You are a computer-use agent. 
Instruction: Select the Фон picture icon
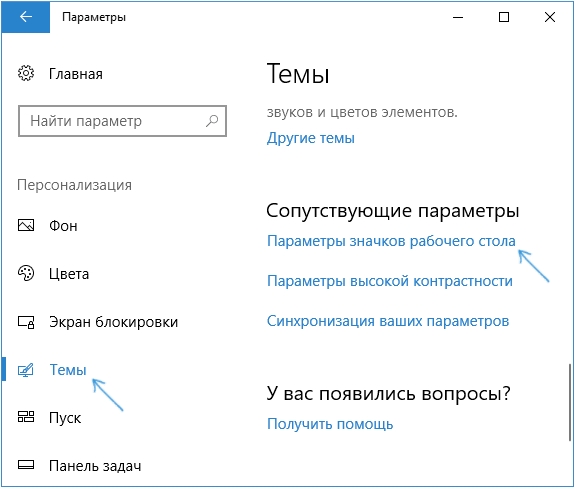pos(26,225)
